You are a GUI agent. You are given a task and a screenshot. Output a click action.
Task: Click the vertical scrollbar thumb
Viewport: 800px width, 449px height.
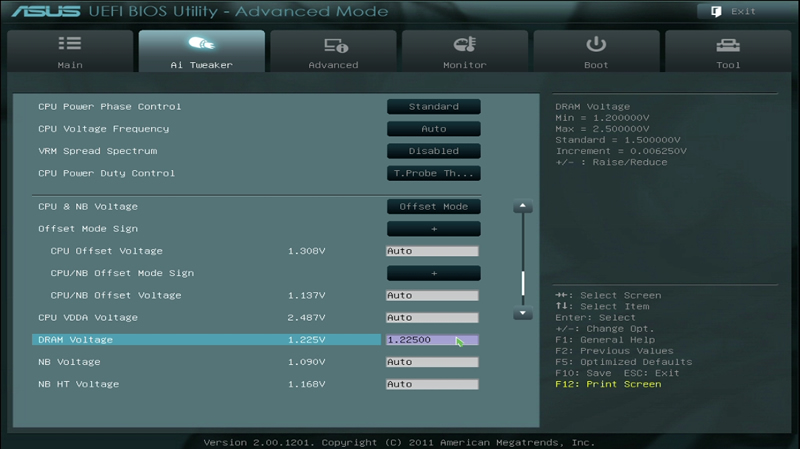pyautogui.click(x=522, y=283)
